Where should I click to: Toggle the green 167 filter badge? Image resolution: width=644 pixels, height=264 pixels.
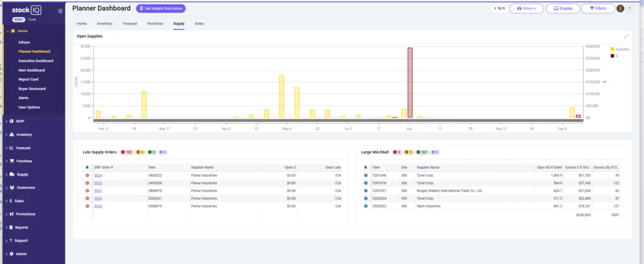pos(422,152)
